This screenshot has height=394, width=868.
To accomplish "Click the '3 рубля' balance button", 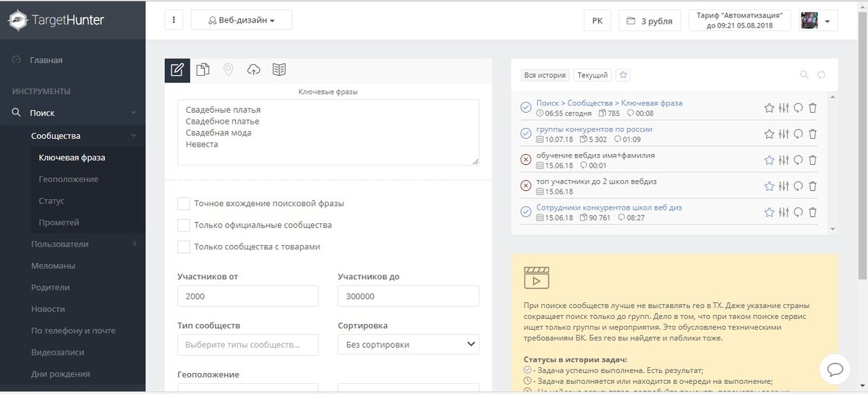I will [650, 20].
